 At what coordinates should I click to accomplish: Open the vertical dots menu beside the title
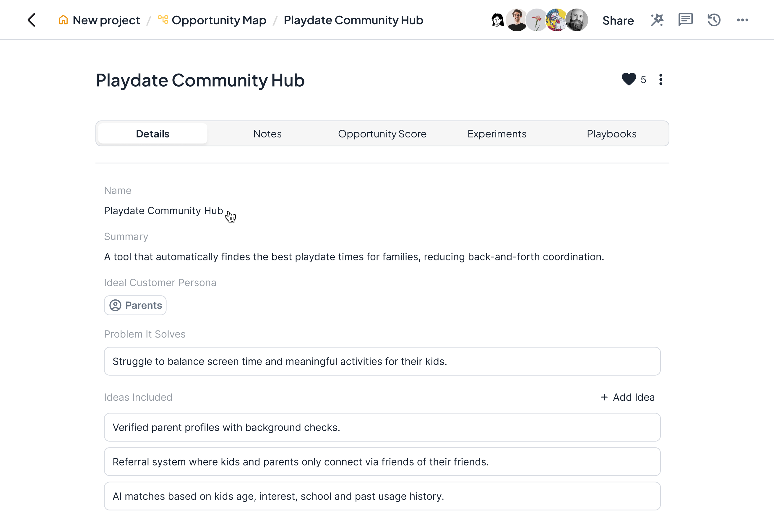[661, 79]
